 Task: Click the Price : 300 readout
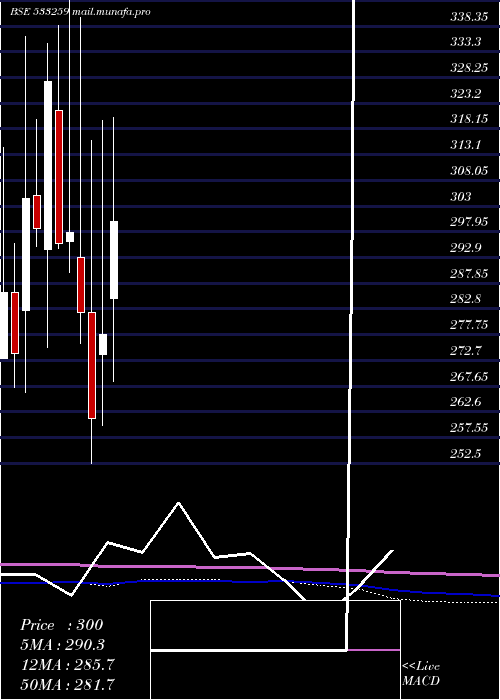point(62,625)
